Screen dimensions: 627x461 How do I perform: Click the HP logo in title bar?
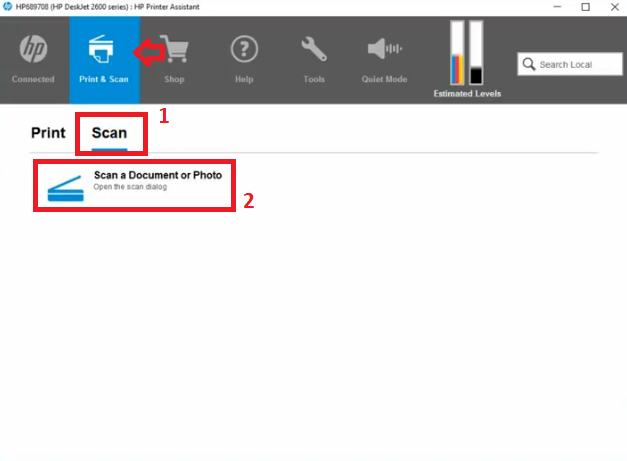tap(7, 6)
